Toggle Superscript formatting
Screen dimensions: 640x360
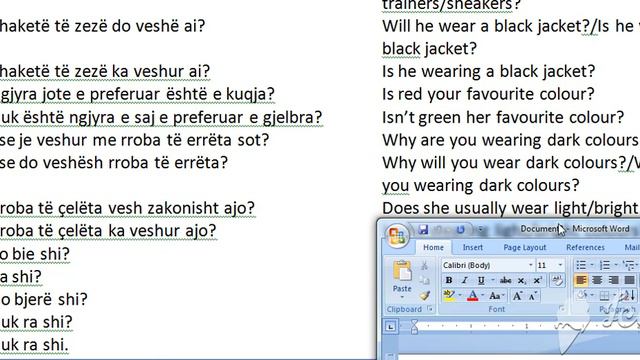coord(538,280)
